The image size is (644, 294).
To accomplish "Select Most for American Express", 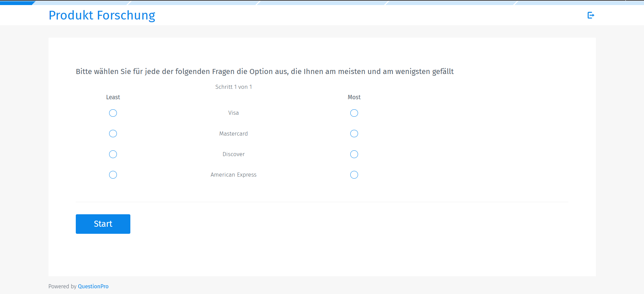I will click(x=354, y=175).
